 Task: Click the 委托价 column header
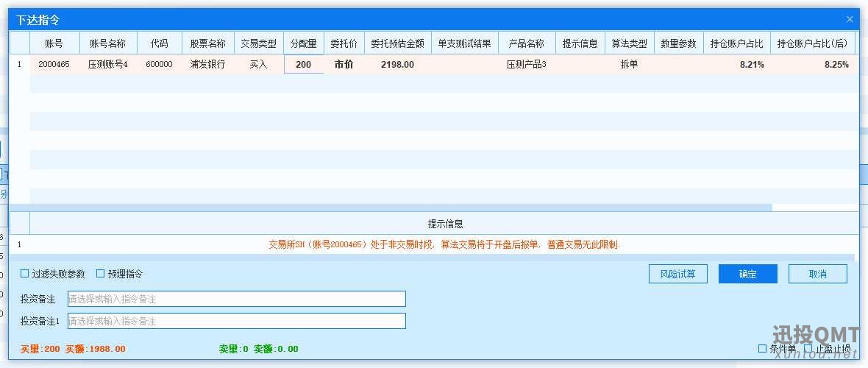click(344, 43)
